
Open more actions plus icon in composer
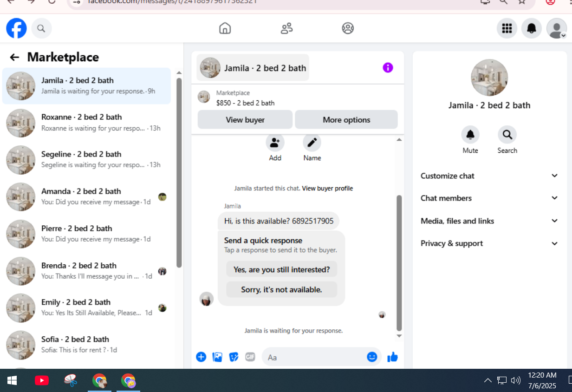(201, 357)
